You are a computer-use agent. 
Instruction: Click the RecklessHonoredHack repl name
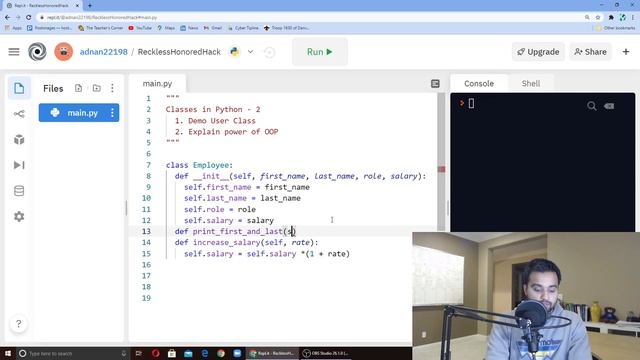click(x=179, y=52)
